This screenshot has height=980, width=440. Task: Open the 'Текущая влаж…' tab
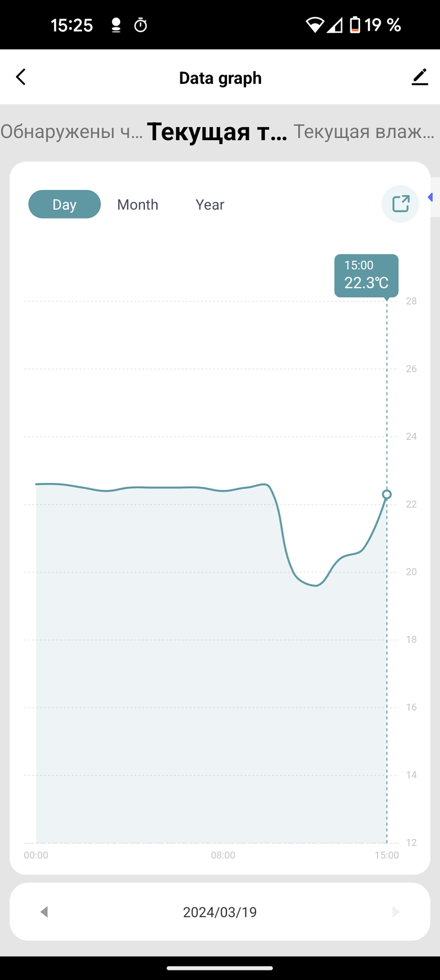coord(364,132)
